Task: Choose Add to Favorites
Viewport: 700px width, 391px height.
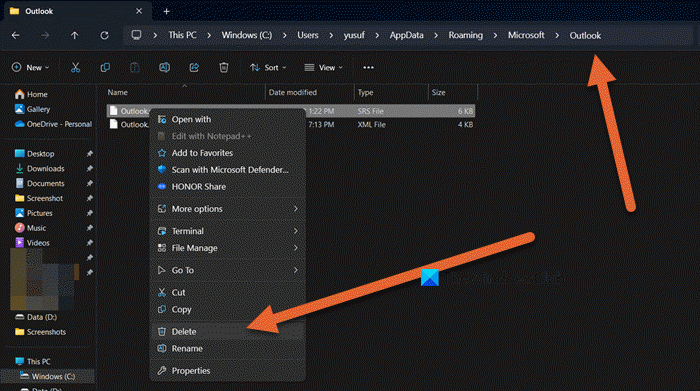Action: pos(228,153)
